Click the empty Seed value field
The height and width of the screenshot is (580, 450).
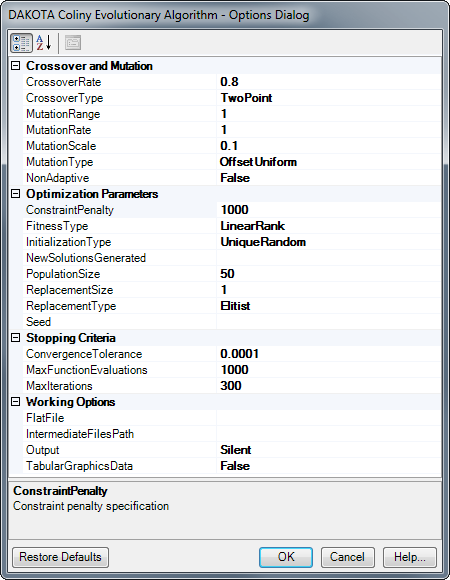coord(328,322)
